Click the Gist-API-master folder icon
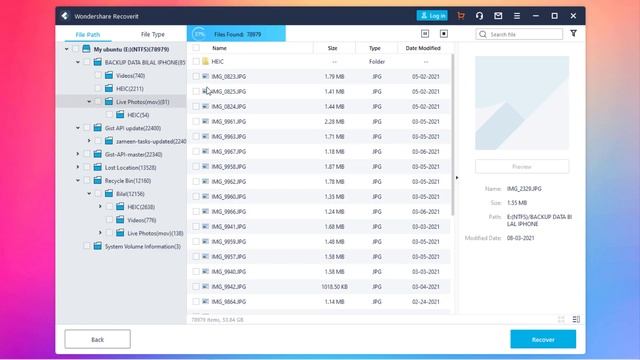The width and height of the screenshot is (640, 360). tap(98, 154)
